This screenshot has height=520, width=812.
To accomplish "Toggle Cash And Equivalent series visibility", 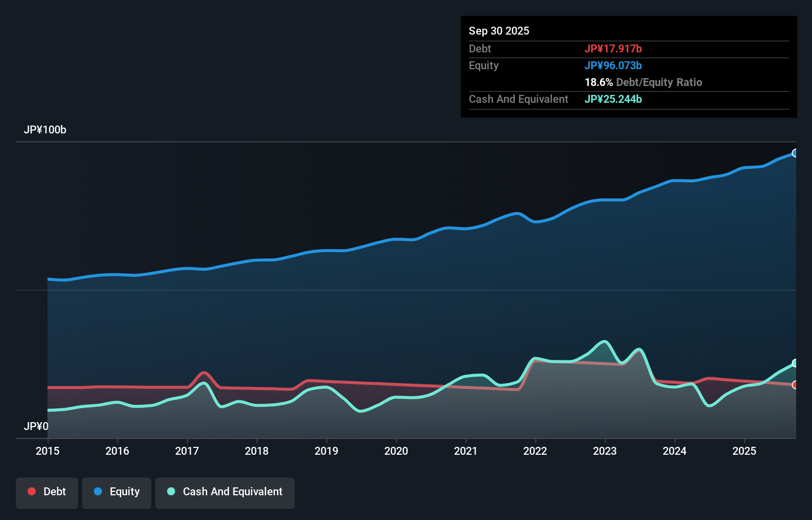I will pyautogui.click(x=225, y=492).
